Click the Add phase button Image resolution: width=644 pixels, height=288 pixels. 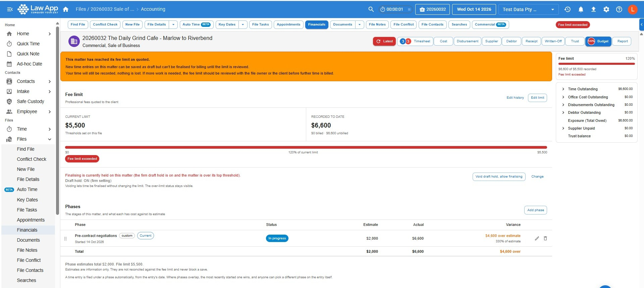(x=536, y=210)
